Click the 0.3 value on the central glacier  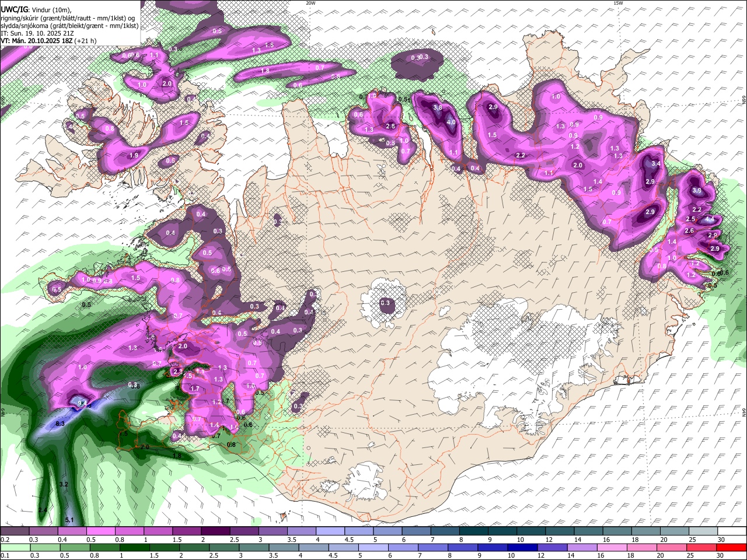pos(385,303)
